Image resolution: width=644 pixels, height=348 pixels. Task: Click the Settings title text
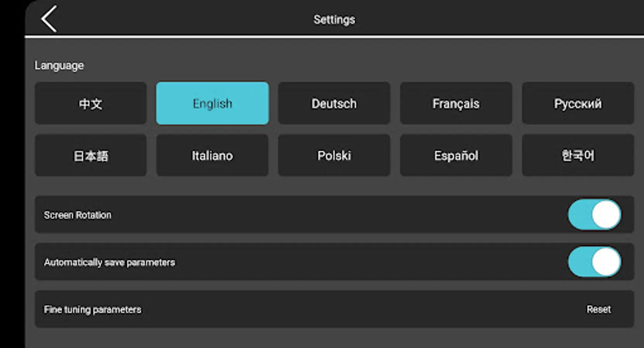point(334,19)
